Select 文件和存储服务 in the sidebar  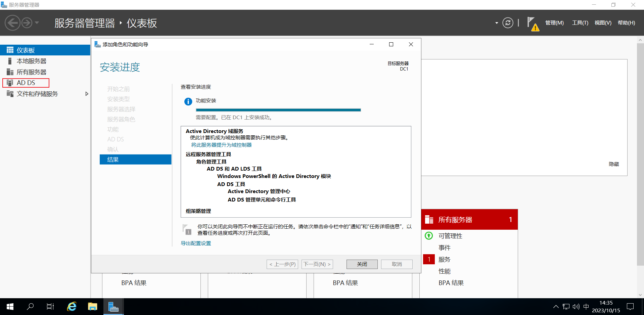pos(45,94)
